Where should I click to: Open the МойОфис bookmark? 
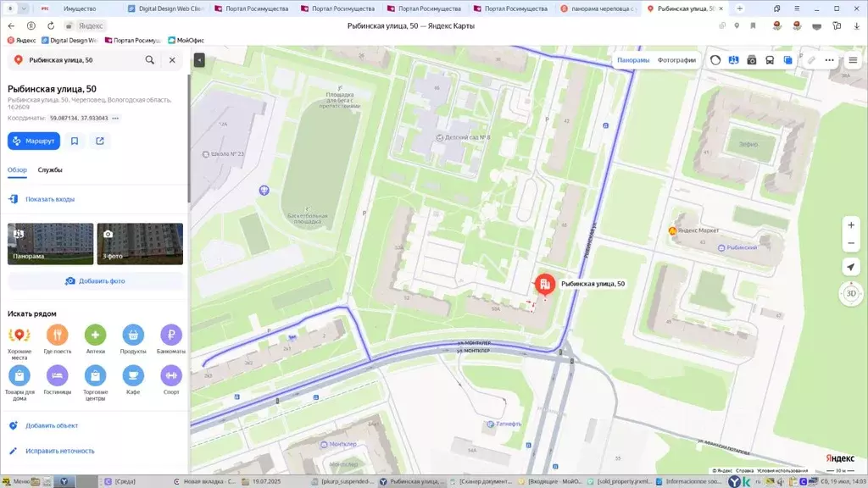point(186,41)
